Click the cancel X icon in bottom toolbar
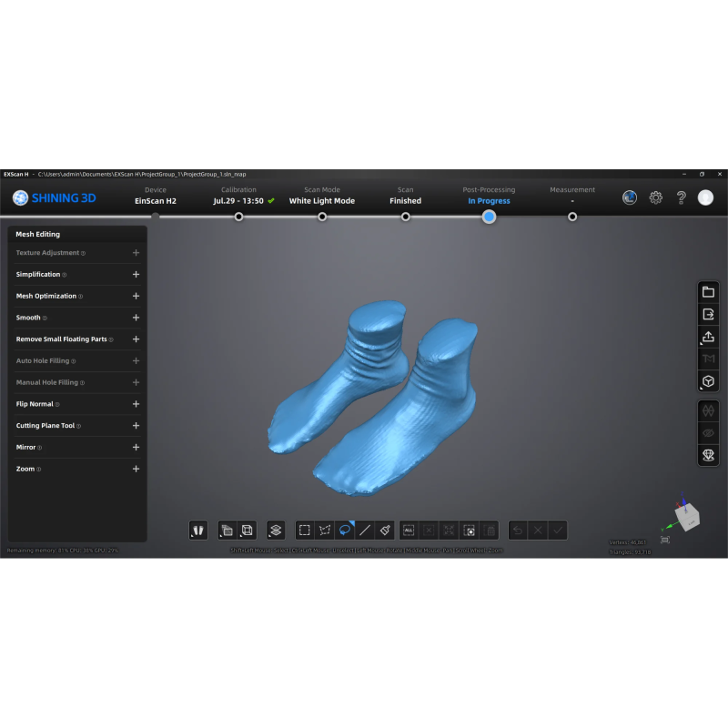 [x=538, y=531]
